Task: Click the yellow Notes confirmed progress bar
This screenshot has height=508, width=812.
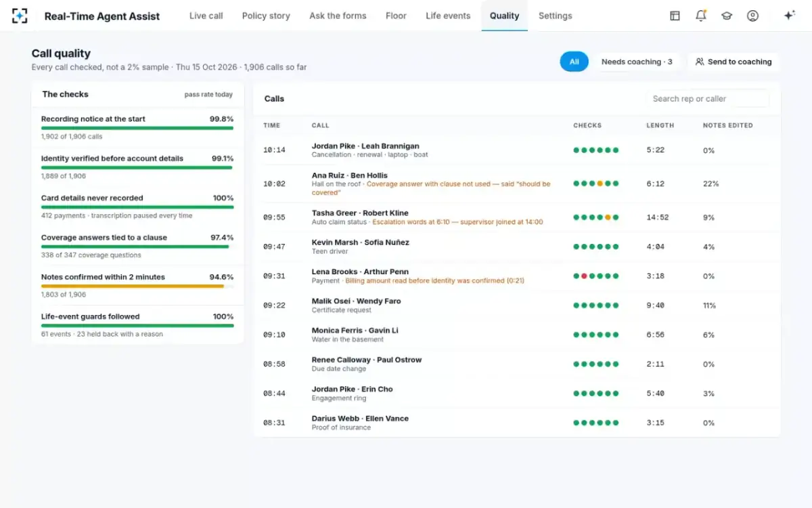Action: tap(133, 286)
